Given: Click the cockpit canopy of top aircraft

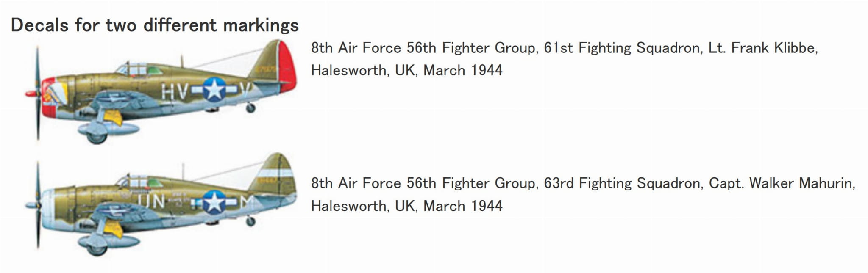Looking at the screenshot, I should [x=135, y=69].
